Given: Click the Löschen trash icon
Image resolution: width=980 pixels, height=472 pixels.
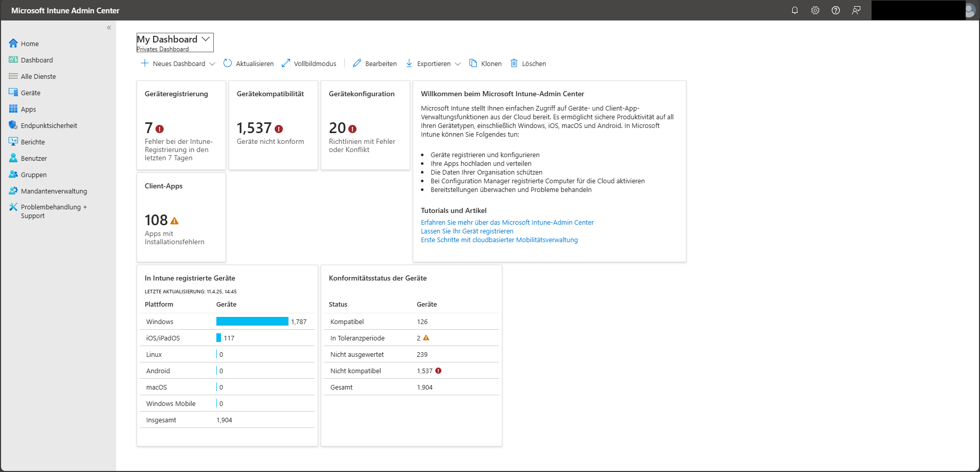Looking at the screenshot, I should pyautogui.click(x=514, y=63).
